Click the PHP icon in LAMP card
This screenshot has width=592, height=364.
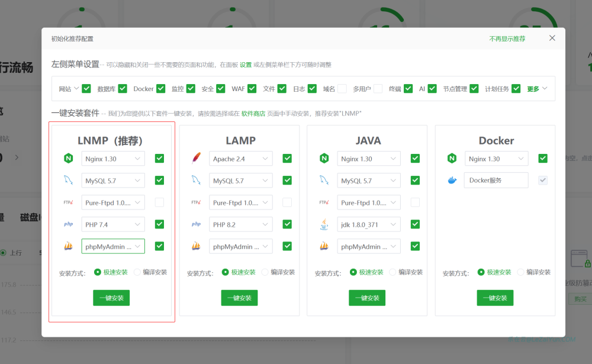[196, 224]
